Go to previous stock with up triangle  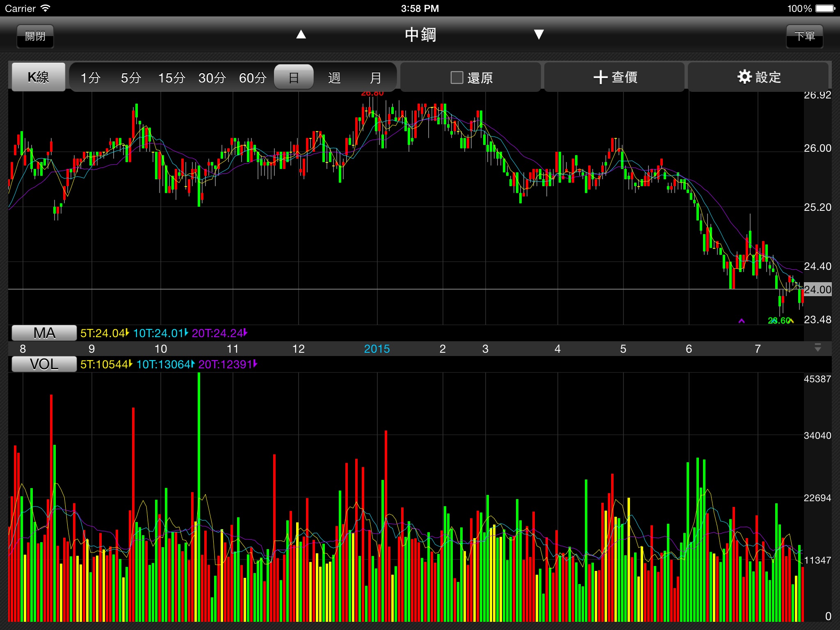[x=301, y=34]
